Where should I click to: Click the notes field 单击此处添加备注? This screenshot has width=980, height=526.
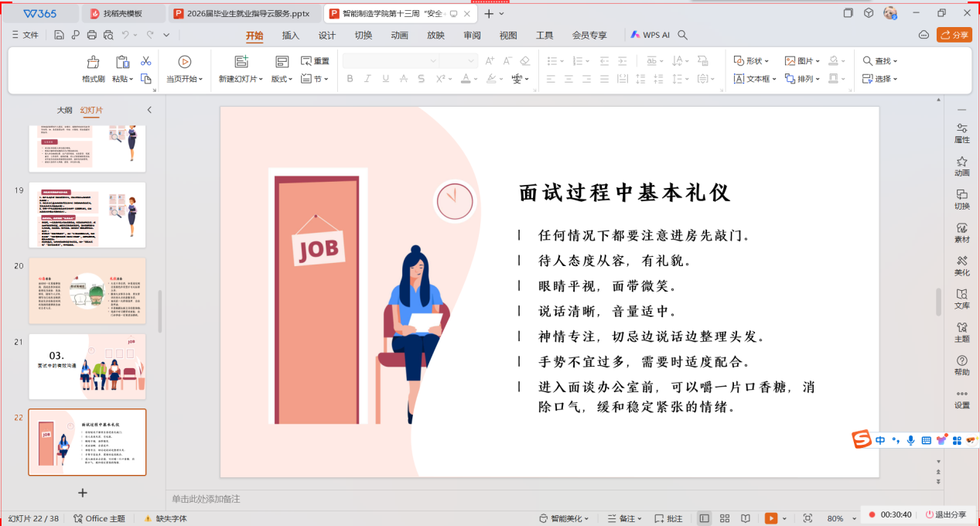(206, 499)
